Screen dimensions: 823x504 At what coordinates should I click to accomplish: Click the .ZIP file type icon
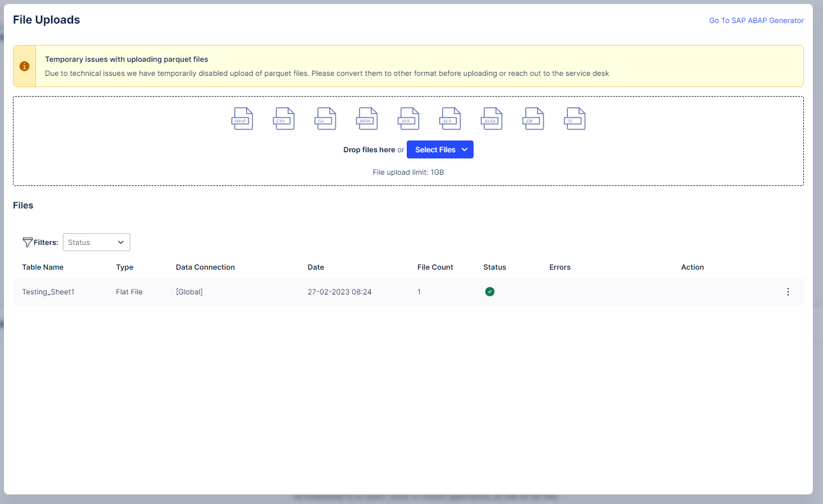(x=533, y=119)
